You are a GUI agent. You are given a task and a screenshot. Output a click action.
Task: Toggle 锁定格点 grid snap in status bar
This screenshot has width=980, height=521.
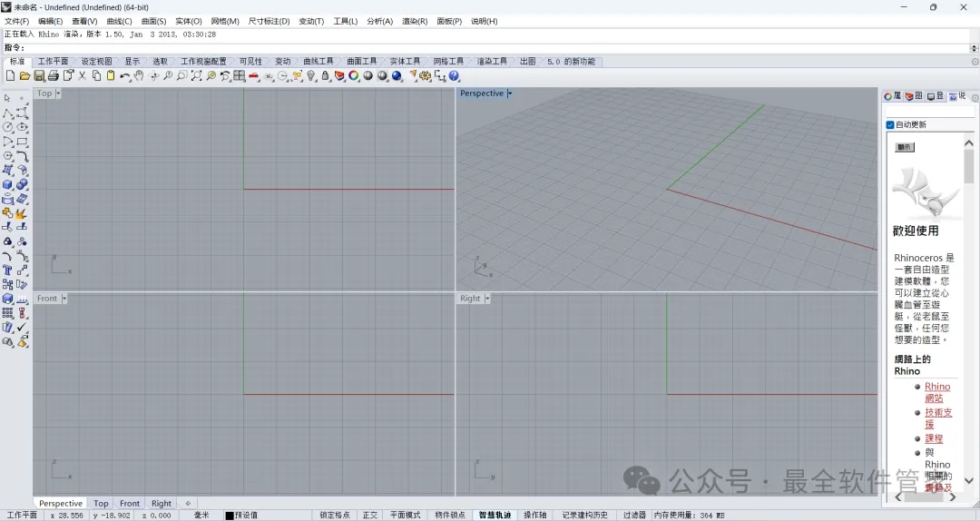pyautogui.click(x=335, y=516)
